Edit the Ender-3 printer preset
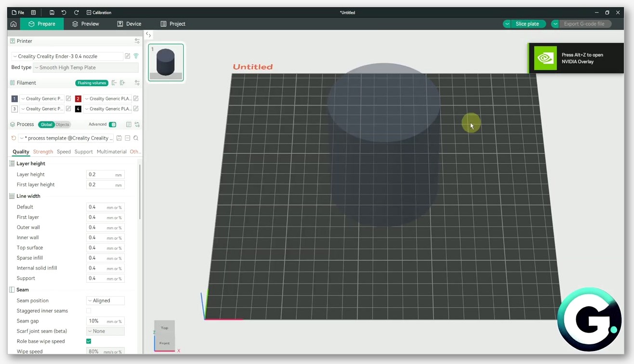 pyautogui.click(x=128, y=56)
